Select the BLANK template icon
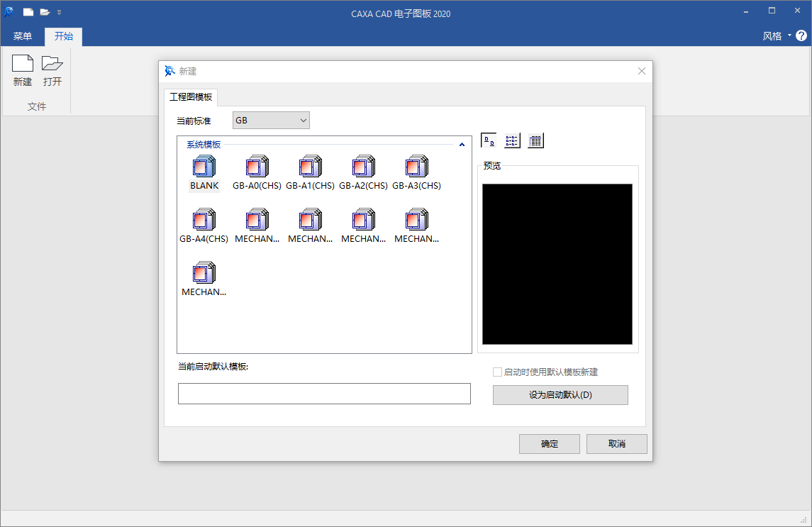Screen dimensions: 812x527 click(204, 167)
